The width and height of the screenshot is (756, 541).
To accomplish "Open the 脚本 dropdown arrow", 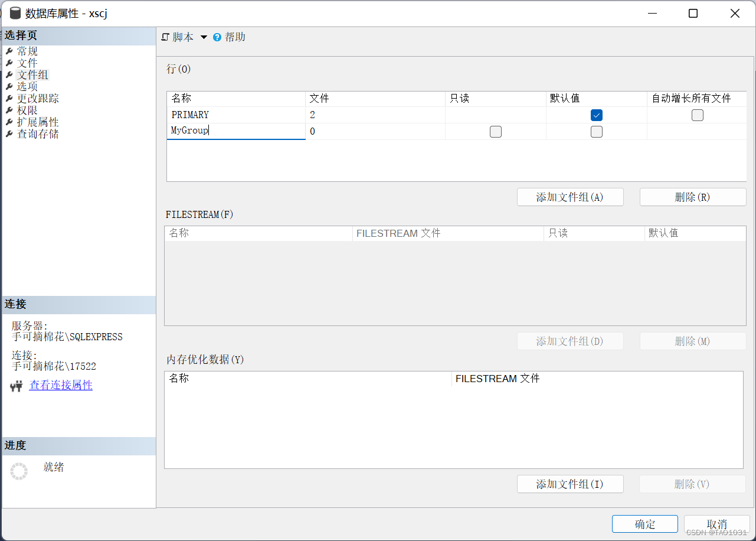I will (204, 37).
